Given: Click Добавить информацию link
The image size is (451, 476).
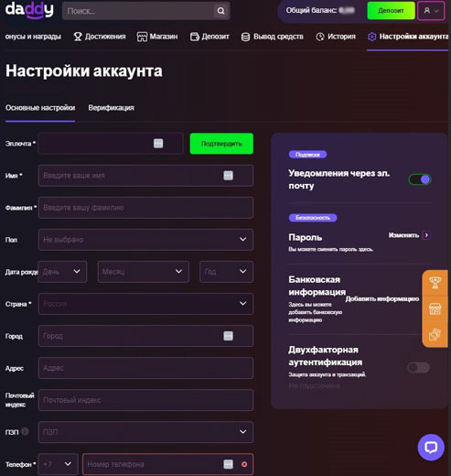Looking at the screenshot, I should [x=382, y=298].
